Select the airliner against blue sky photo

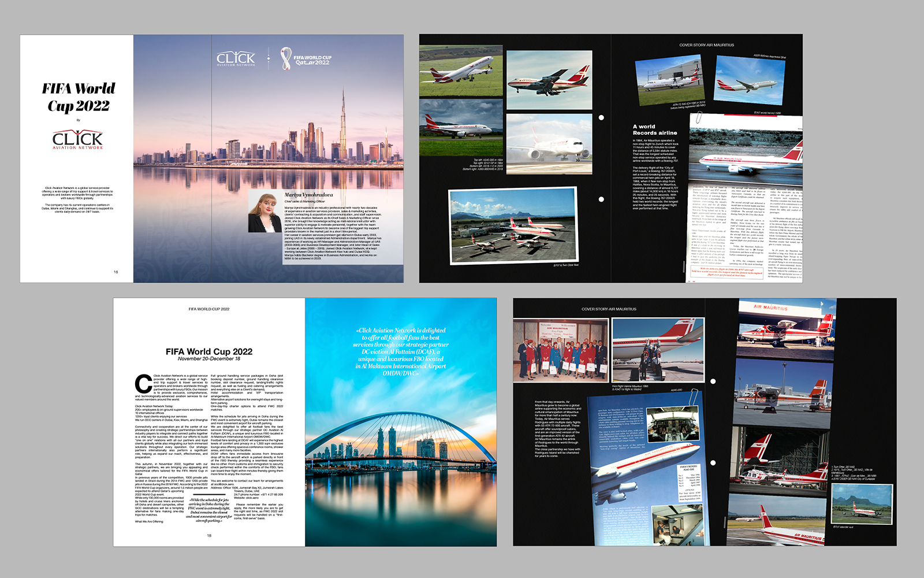click(x=748, y=81)
